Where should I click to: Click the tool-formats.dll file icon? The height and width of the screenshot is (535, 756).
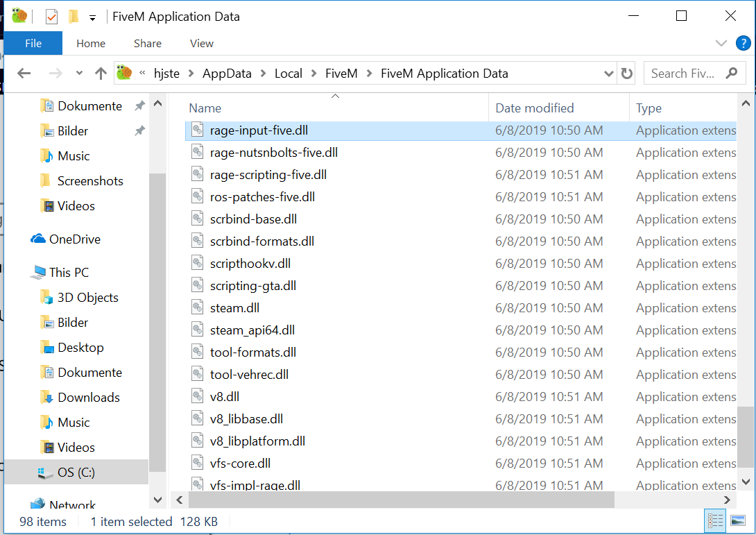(x=197, y=353)
